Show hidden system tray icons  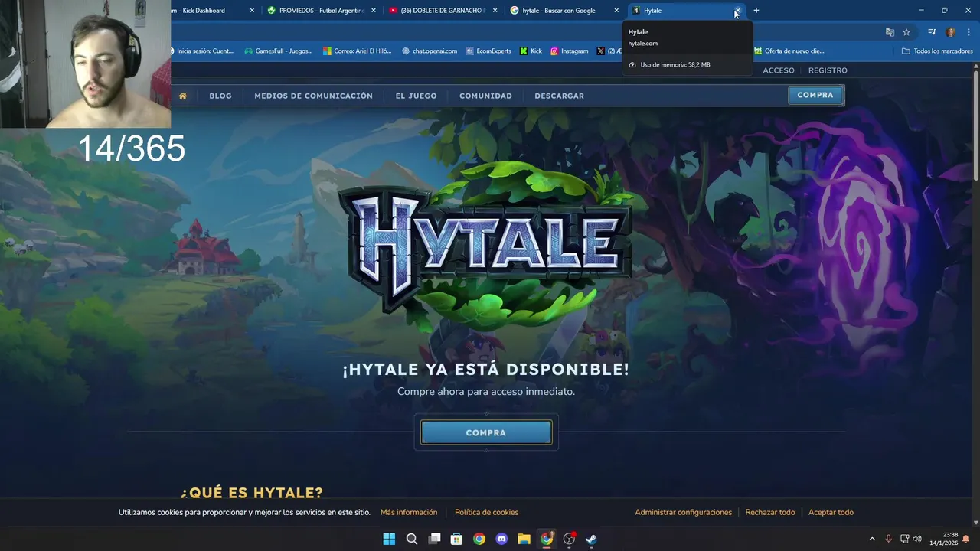[x=871, y=539]
